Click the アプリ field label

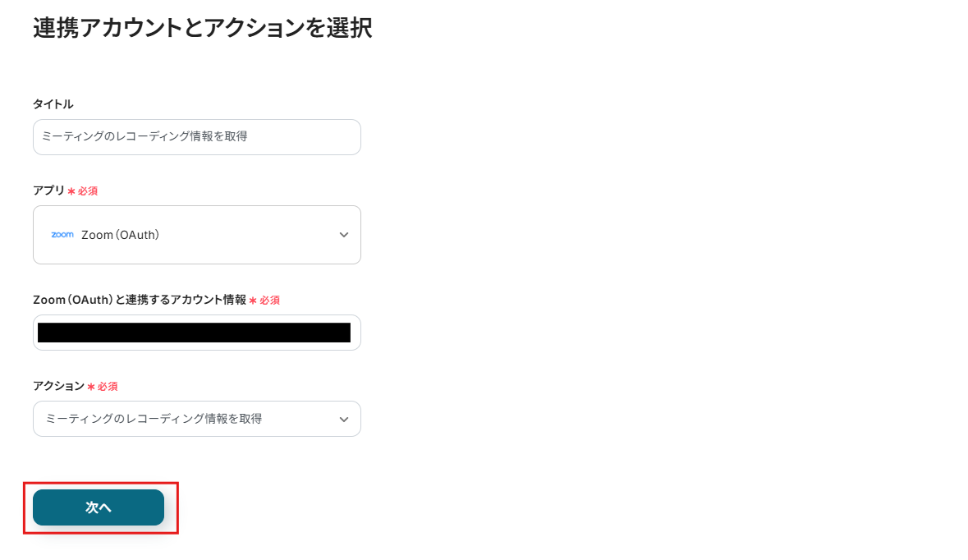click(x=48, y=190)
